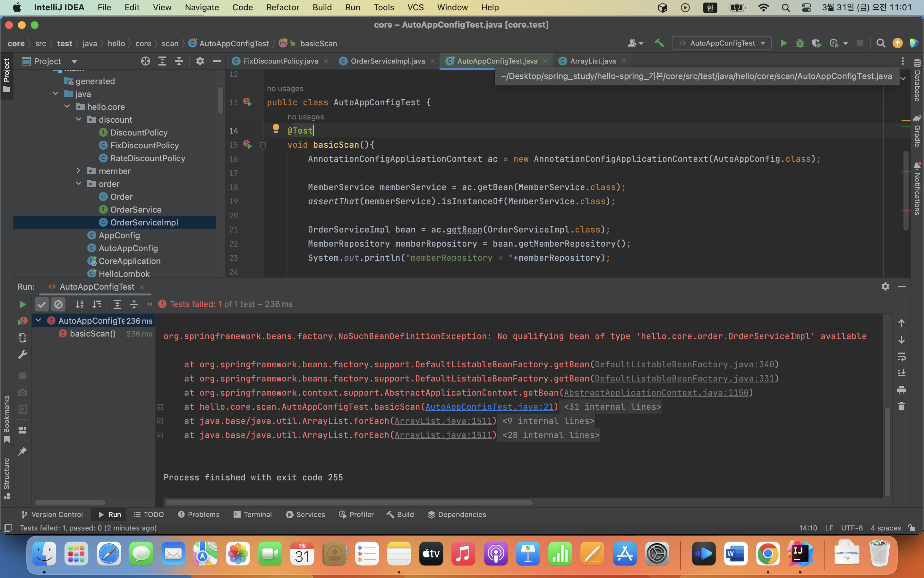Toggle read-only lock in status bar

pos(912,528)
